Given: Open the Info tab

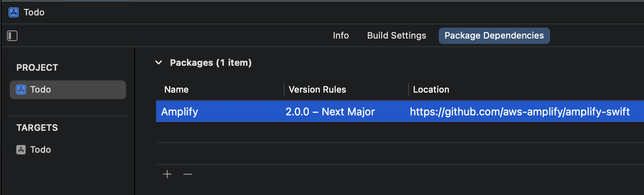Looking at the screenshot, I should 341,36.
